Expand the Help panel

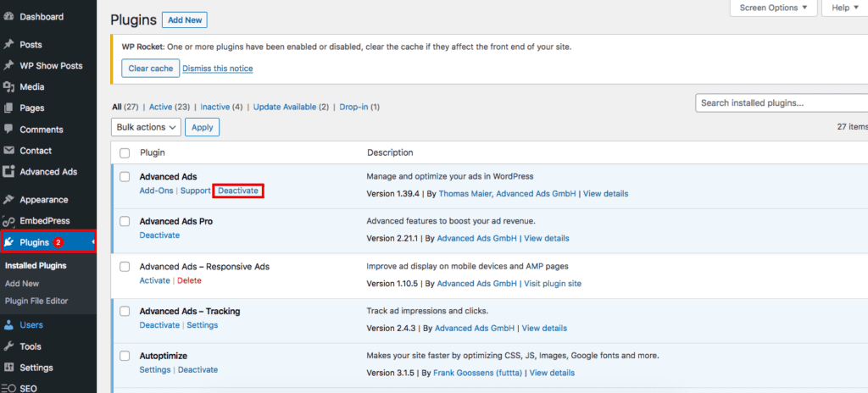[844, 8]
